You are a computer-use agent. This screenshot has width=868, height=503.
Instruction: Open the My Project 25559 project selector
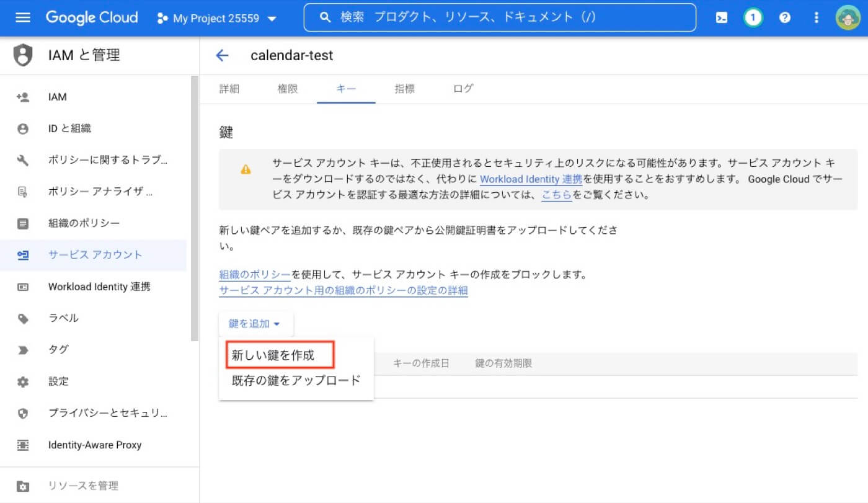pyautogui.click(x=217, y=19)
